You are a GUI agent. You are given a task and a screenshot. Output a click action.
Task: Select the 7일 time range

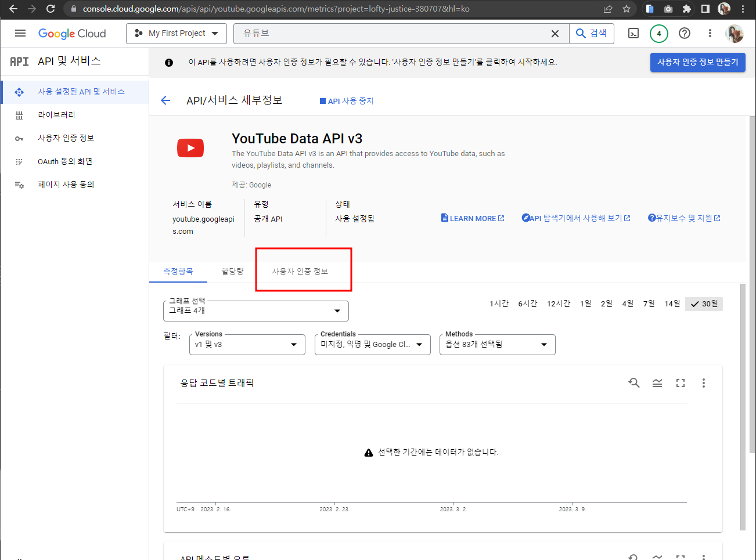click(x=649, y=304)
